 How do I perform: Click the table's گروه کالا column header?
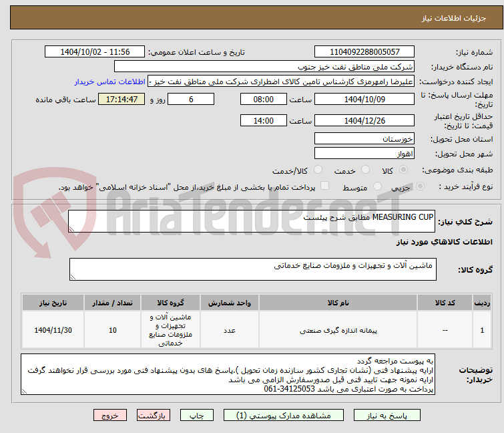click(x=170, y=303)
